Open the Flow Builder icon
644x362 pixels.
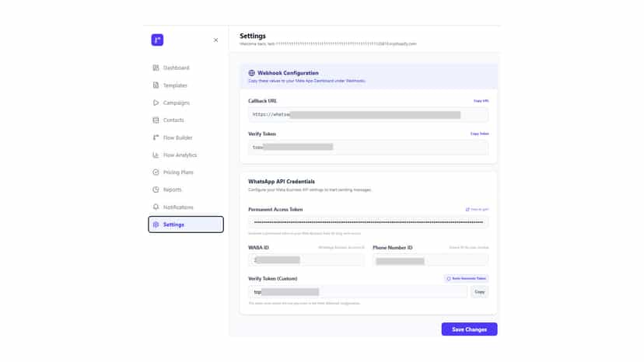pyautogui.click(x=156, y=137)
